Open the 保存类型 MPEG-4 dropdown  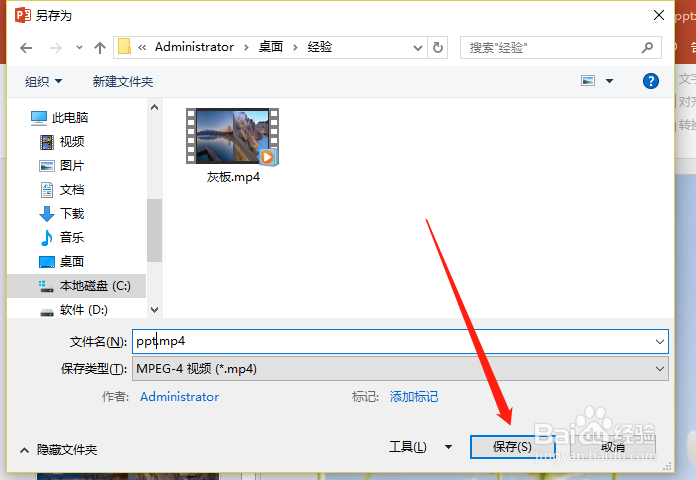tap(400, 369)
